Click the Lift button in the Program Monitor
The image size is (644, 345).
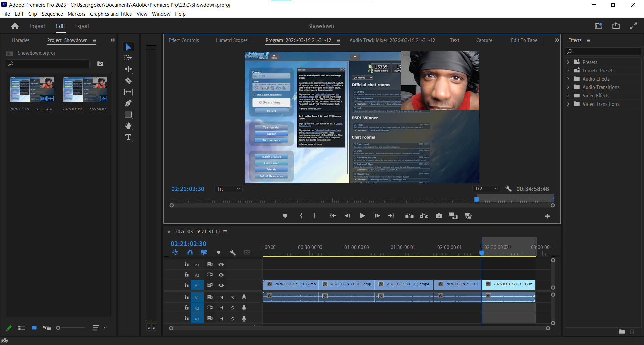coord(409,216)
